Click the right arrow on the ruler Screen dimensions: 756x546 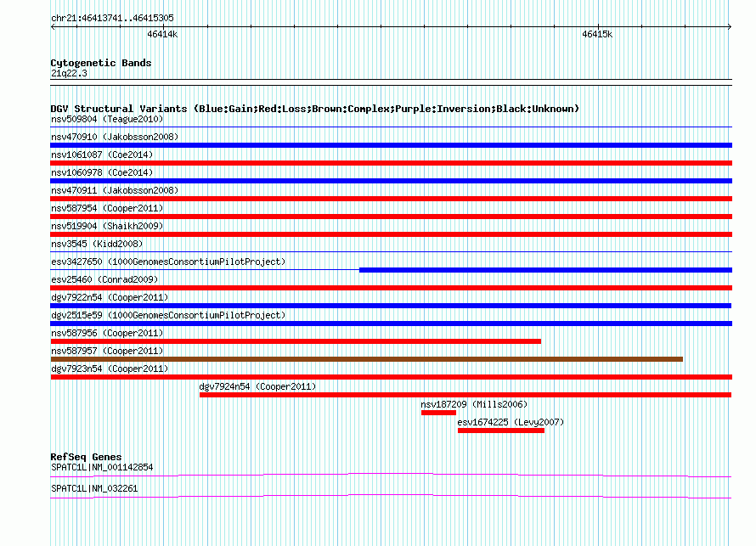click(x=730, y=27)
